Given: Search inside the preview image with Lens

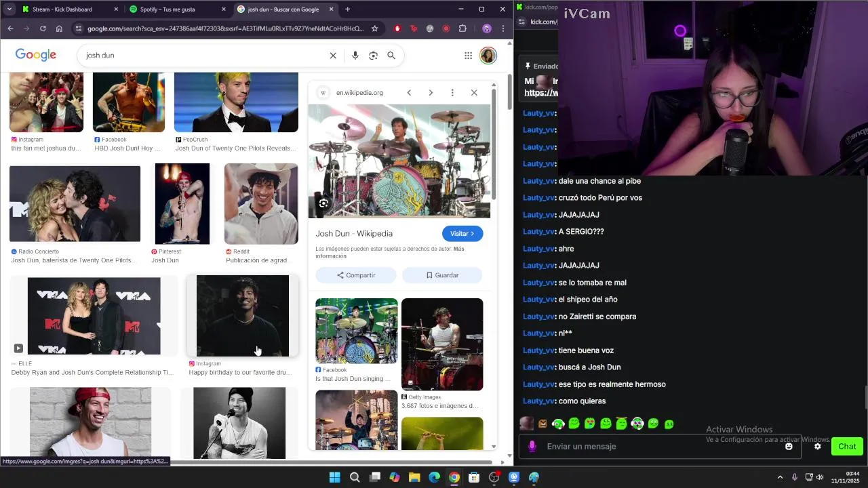Looking at the screenshot, I should (323, 203).
